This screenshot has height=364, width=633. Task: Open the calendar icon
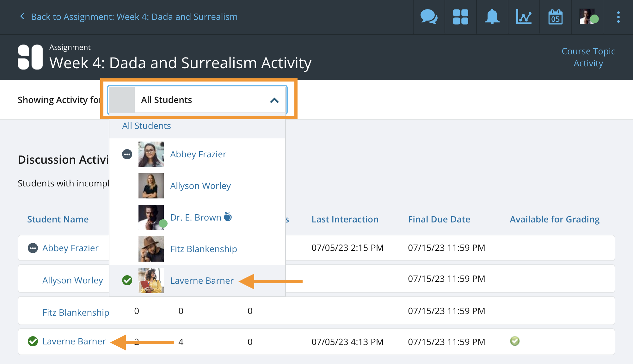pos(555,17)
